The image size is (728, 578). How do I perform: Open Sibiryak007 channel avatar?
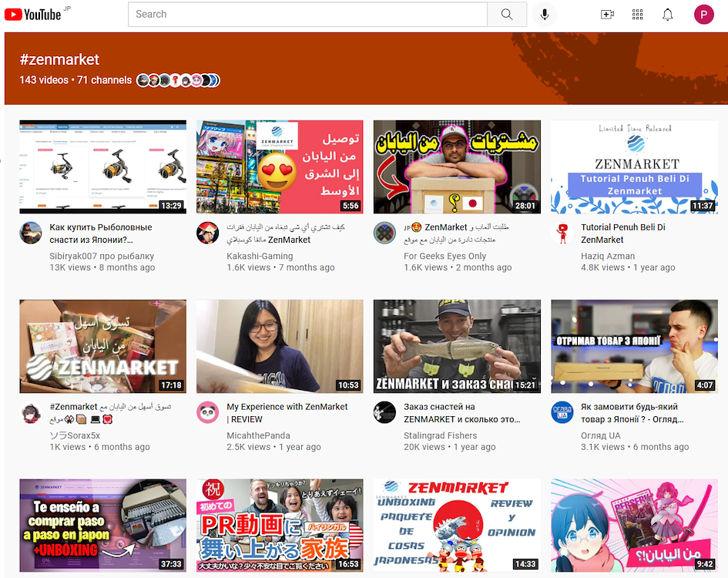pyautogui.click(x=31, y=233)
